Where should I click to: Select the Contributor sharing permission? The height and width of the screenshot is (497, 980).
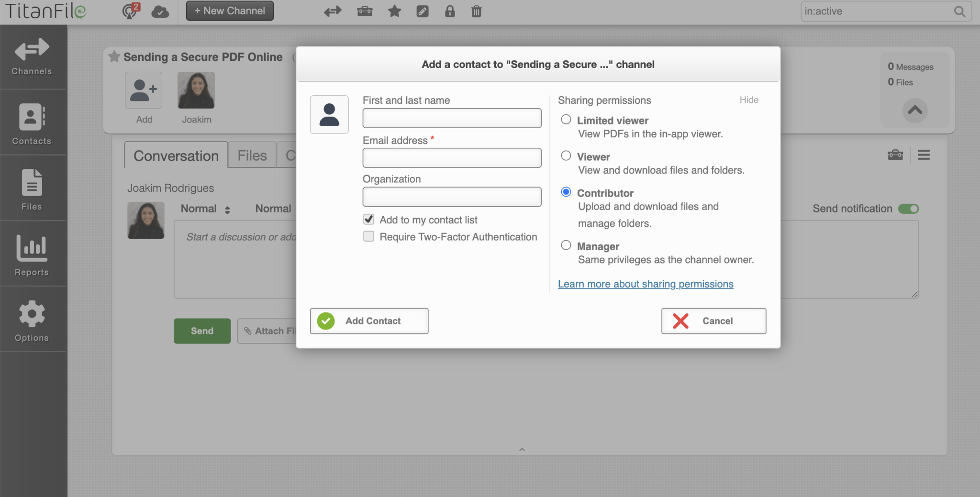pos(566,192)
